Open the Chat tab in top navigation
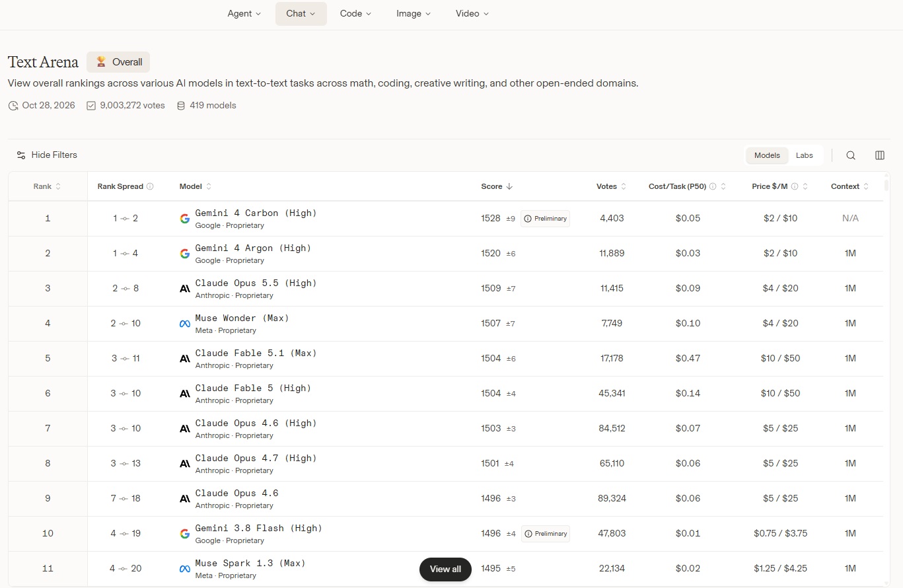Image resolution: width=903 pixels, height=588 pixels. [301, 13]
